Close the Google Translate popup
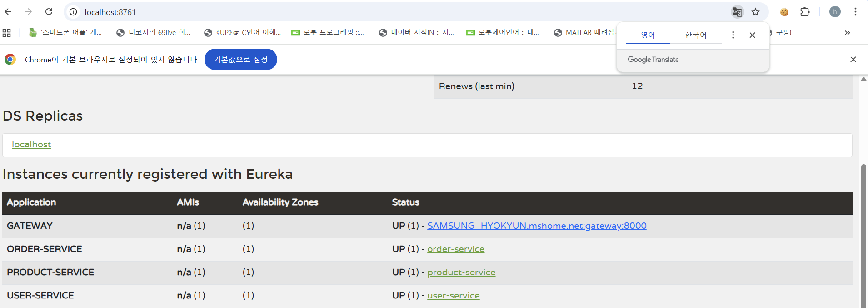 coord(753,35)
